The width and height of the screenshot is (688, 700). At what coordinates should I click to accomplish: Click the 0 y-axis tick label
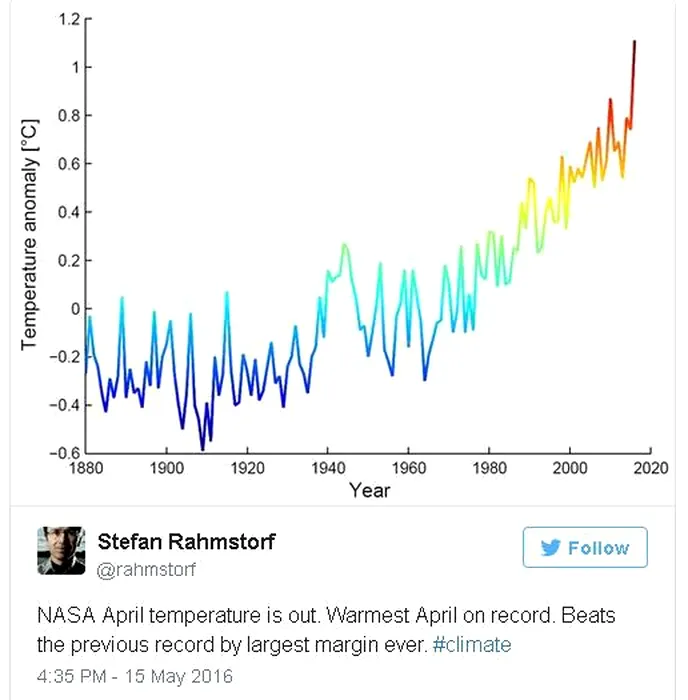[x=73, y=308]
